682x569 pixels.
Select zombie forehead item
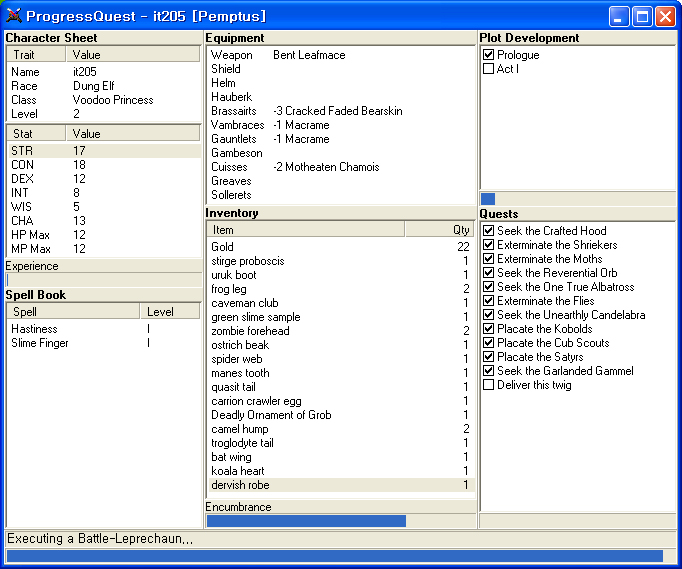[341, 331]
